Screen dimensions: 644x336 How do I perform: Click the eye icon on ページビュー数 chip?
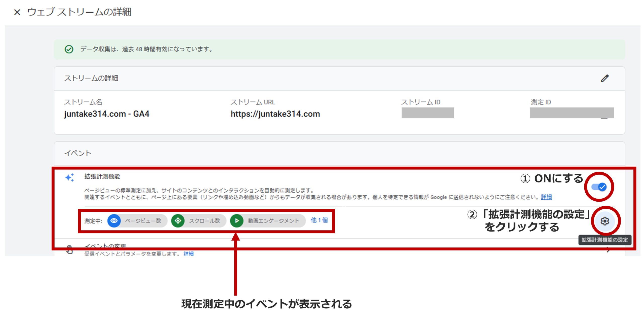click(x=114, y=221)
